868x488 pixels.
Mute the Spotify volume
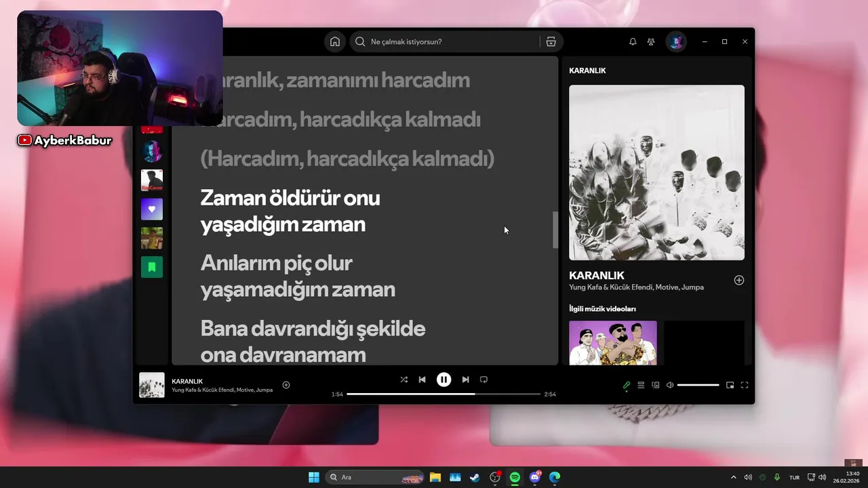pyautogui.click(x=670, y=385)
